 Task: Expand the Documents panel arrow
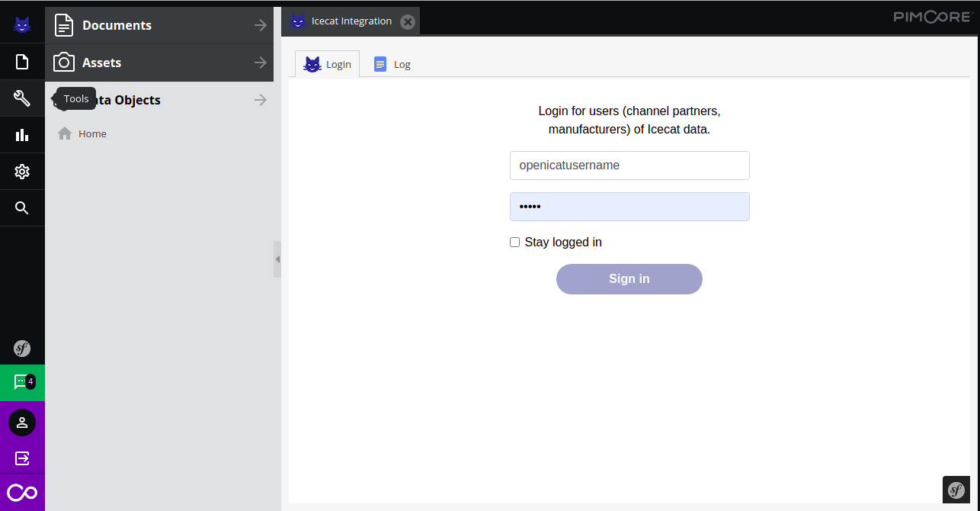click(x=261, y=25)
